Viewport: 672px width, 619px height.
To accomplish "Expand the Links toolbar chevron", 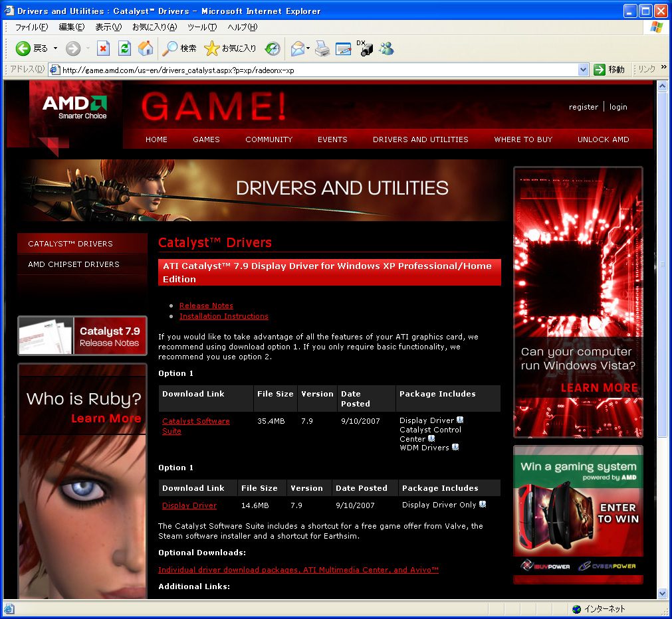I will click(664, 67).
